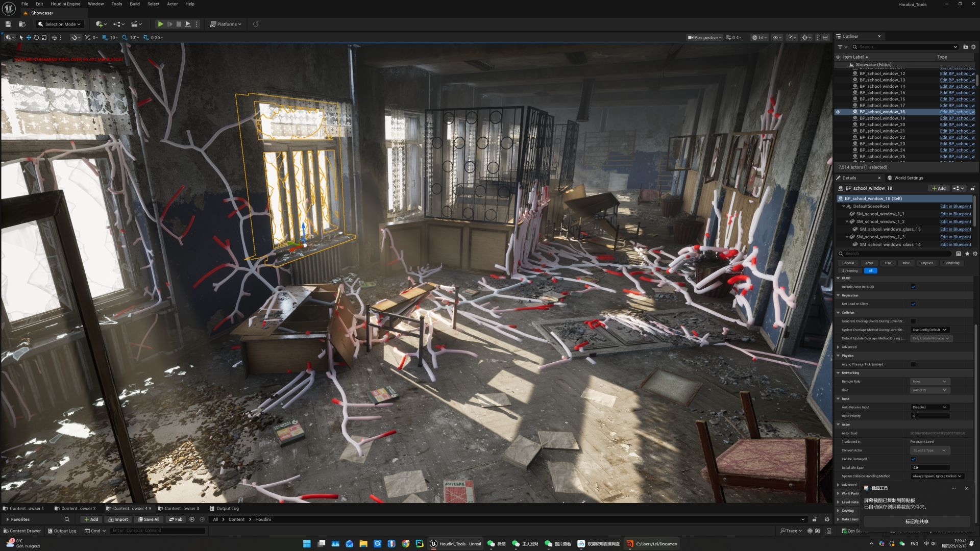Filter Details by the Rendering category
The width and height of the screenshot is (980, 551).
[951, 263]
